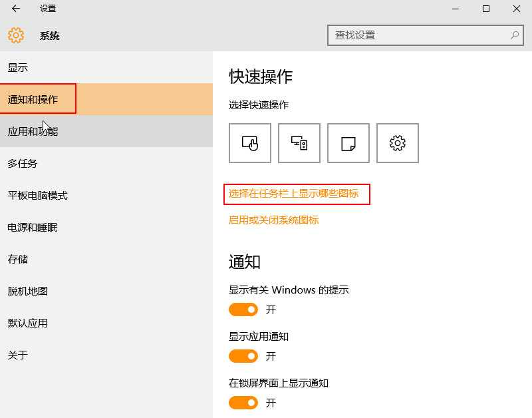Click the 查找设置 search field
Screen dimensions: 532x418
click(426, 35)
